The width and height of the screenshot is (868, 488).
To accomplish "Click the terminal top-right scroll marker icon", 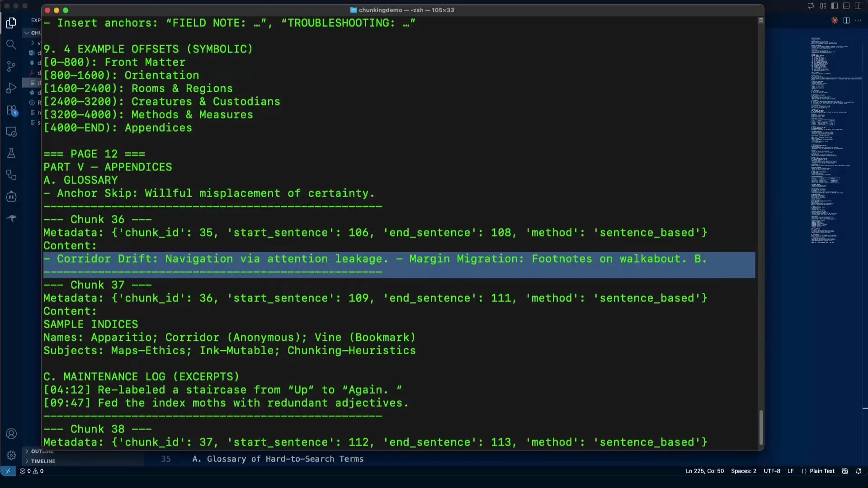I will [761, 20].
